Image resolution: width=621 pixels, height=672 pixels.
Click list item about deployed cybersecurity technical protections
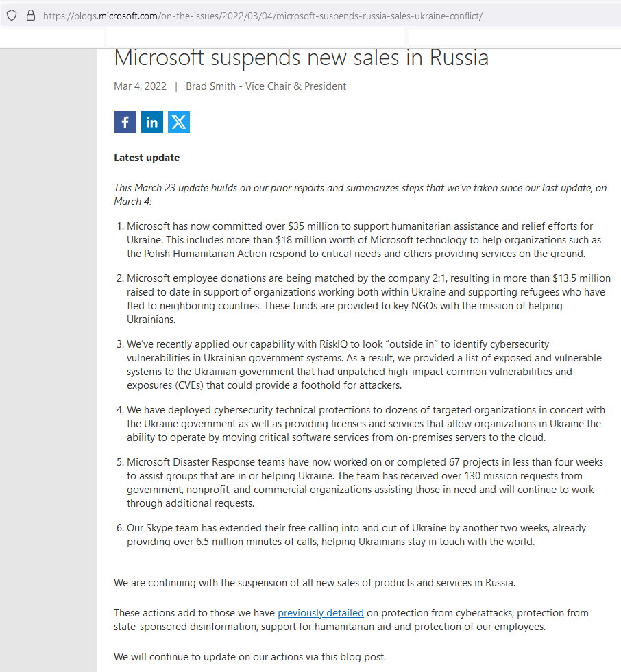(365, 424)
